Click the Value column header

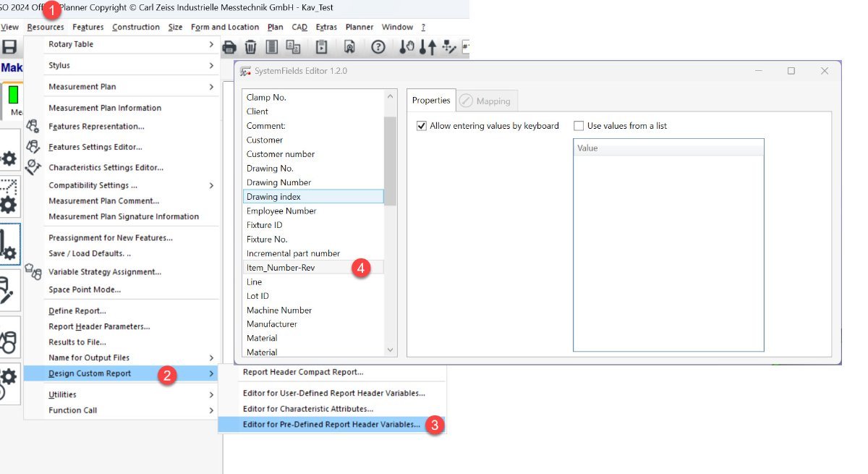tap(668, 148)
